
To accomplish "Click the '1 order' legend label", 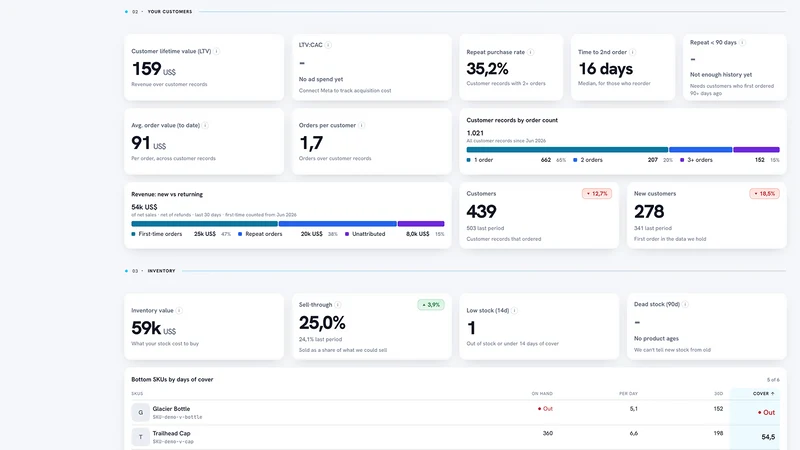I will coord(484,160).
